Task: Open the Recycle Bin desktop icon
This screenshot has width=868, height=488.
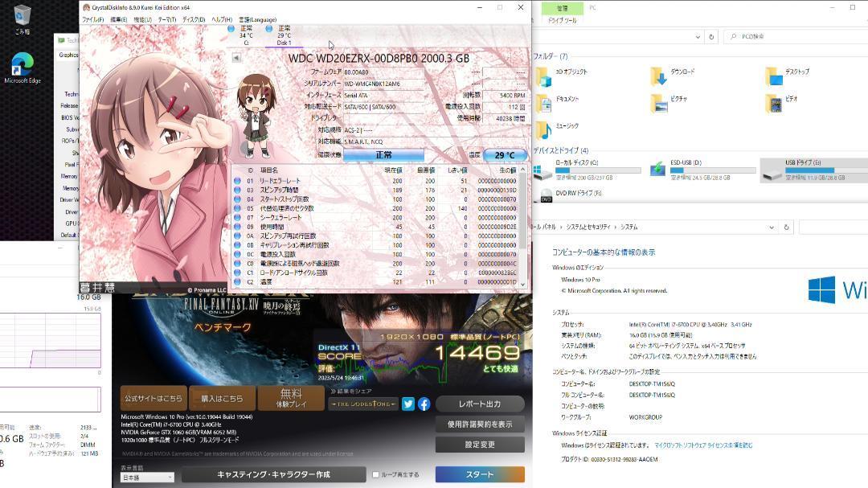Action: pos(23,19)
